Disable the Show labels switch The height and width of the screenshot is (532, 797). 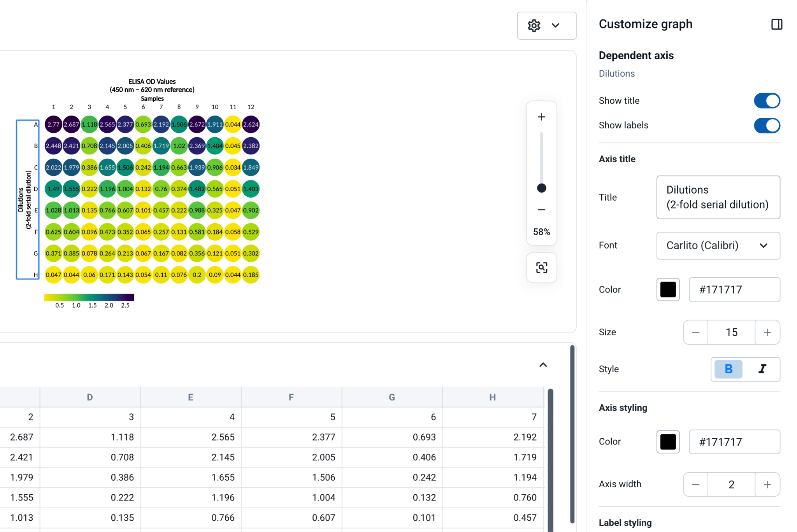[x=767, y=126]
